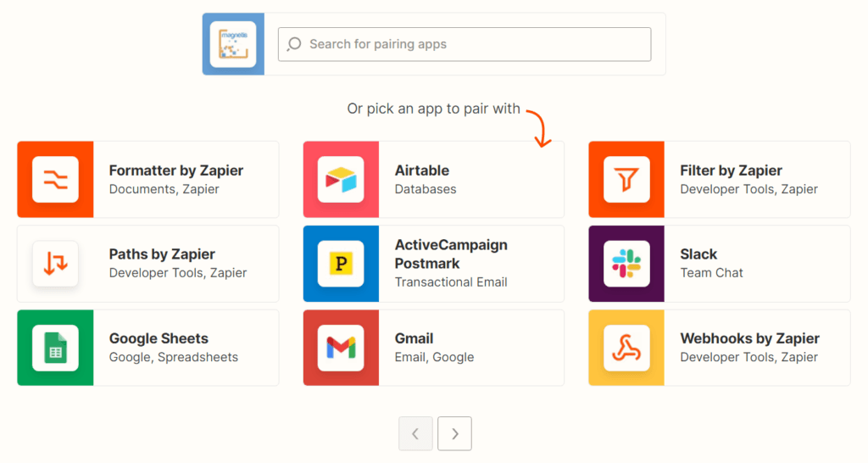The image size is (868, 463).
Task: Click the 'Transactional Email' category text
Action: tap(451, 282)
